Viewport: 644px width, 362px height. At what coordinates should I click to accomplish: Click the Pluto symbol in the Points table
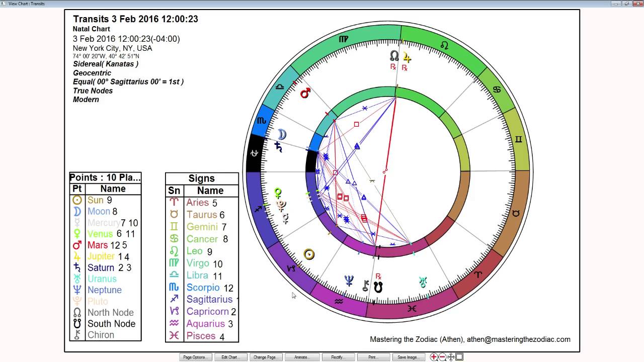[77, 301]
